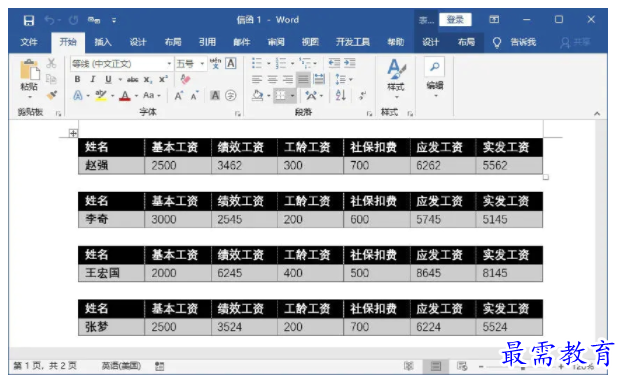The image size is (623, 385).
Task: Shrink font size with smaller A icon
Action: (x=194, y=95)
